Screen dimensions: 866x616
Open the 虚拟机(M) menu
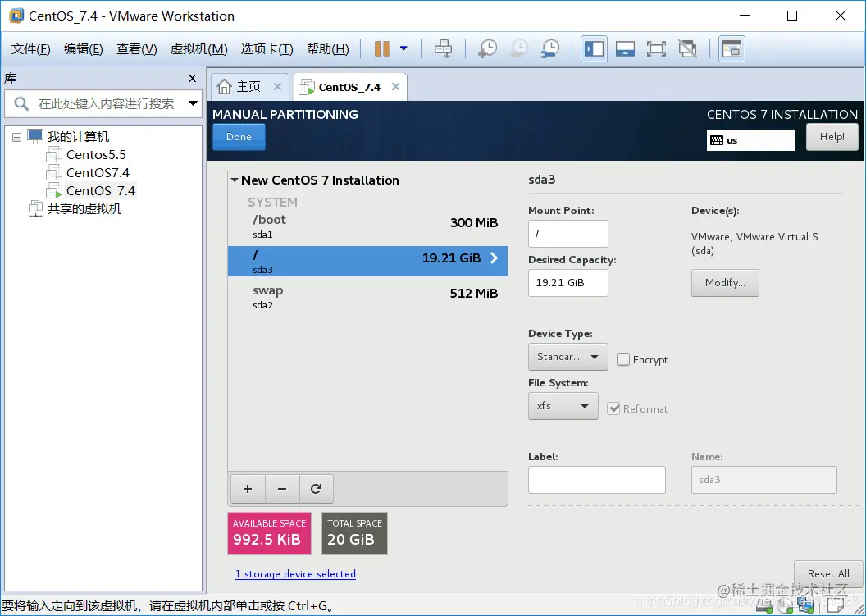198,49
